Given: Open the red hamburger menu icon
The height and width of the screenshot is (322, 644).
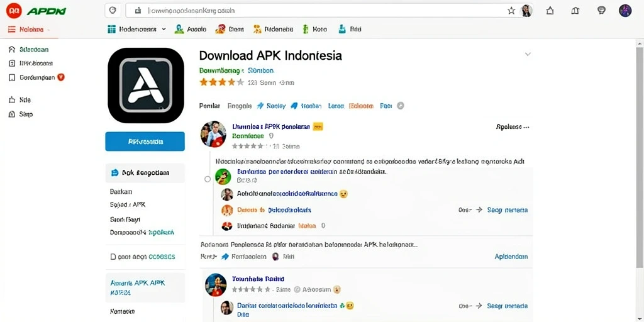Looking at the screenshot, I should tap(11, 30).
